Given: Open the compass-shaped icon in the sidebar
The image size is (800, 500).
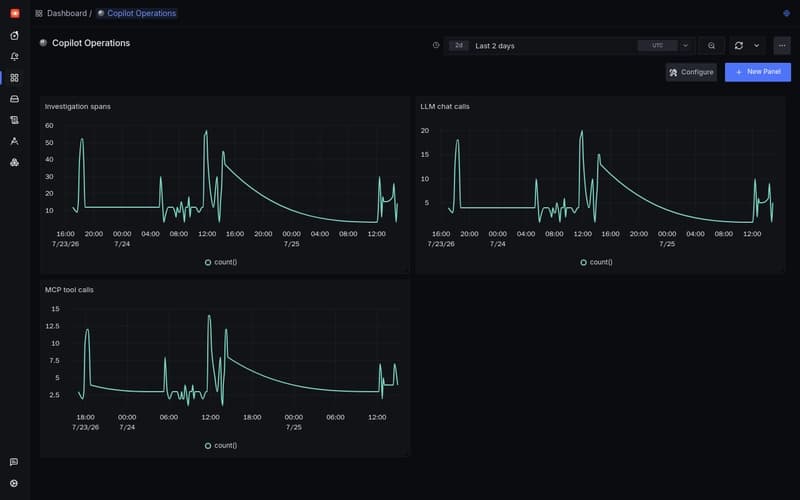Looking at the screenshot, I should coord(14,141).
